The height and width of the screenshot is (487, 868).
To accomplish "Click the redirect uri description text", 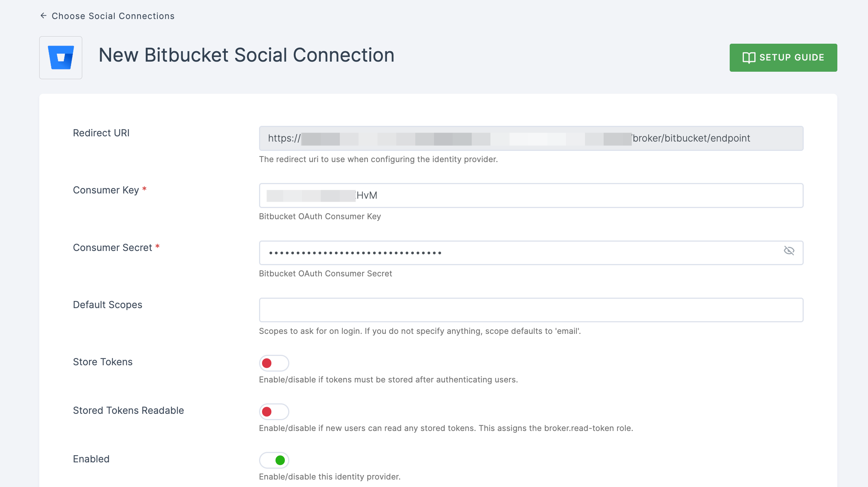I will (x=378, y=159).
